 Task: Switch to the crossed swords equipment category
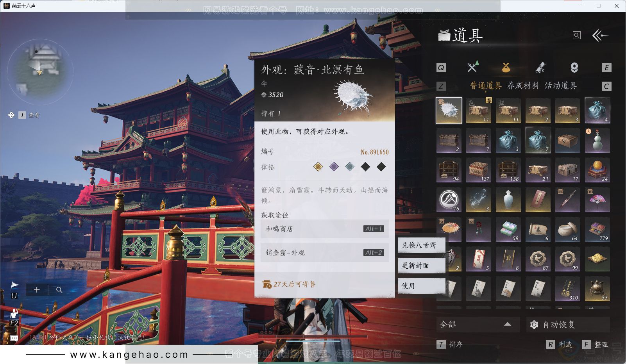(x=473, y=67)
